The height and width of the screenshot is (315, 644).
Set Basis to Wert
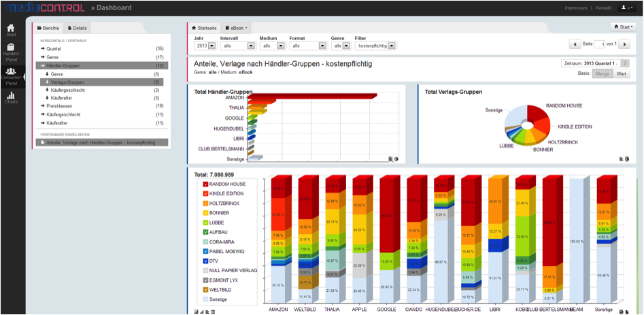(621, 74)
